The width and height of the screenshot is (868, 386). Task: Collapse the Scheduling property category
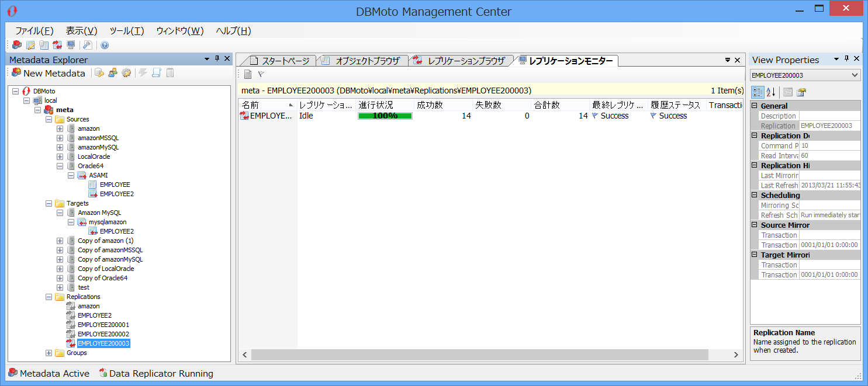[755, 195]
